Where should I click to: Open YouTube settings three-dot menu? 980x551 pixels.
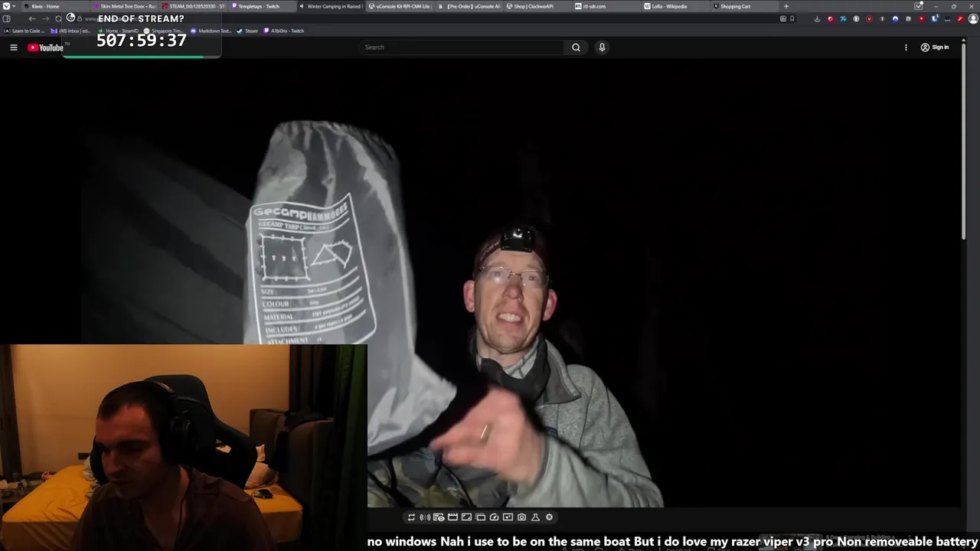pyautogui.click(x=906, y=47)
